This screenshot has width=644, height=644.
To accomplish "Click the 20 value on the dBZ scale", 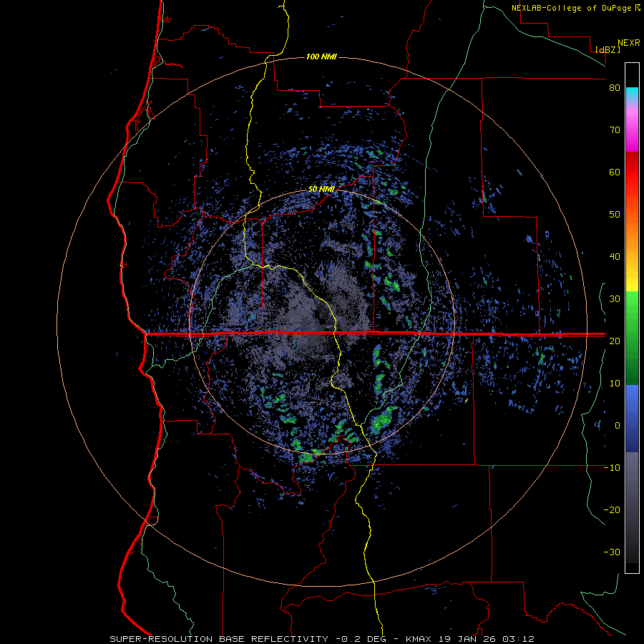I will (615, 341).
